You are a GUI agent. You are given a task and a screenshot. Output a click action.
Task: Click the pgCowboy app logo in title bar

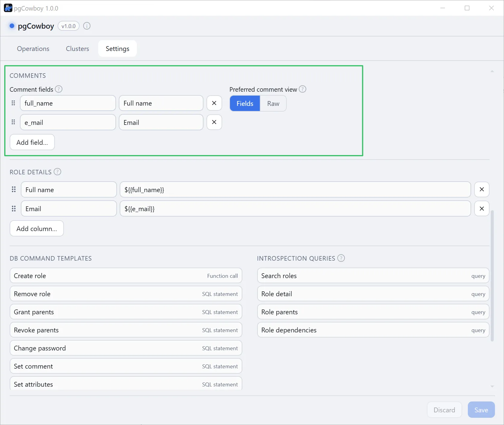(8, 8)
